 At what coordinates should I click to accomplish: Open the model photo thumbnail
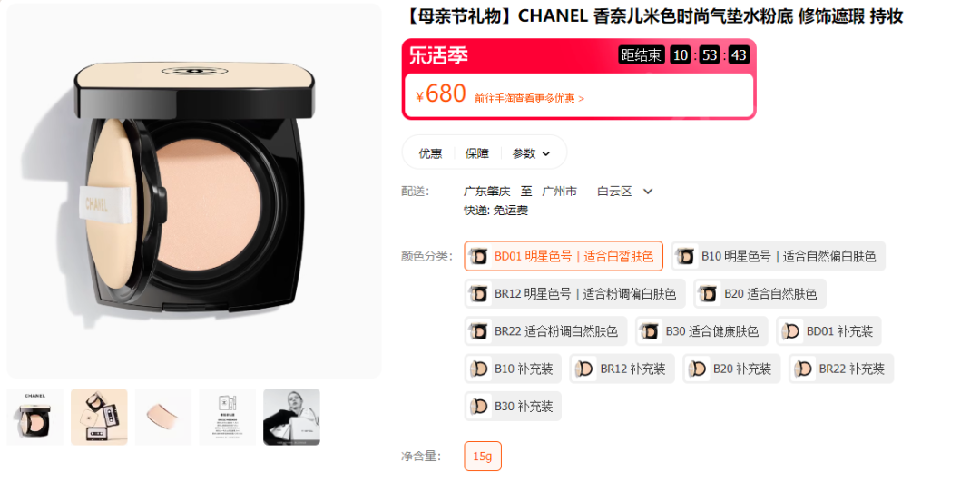click(291, 417)
